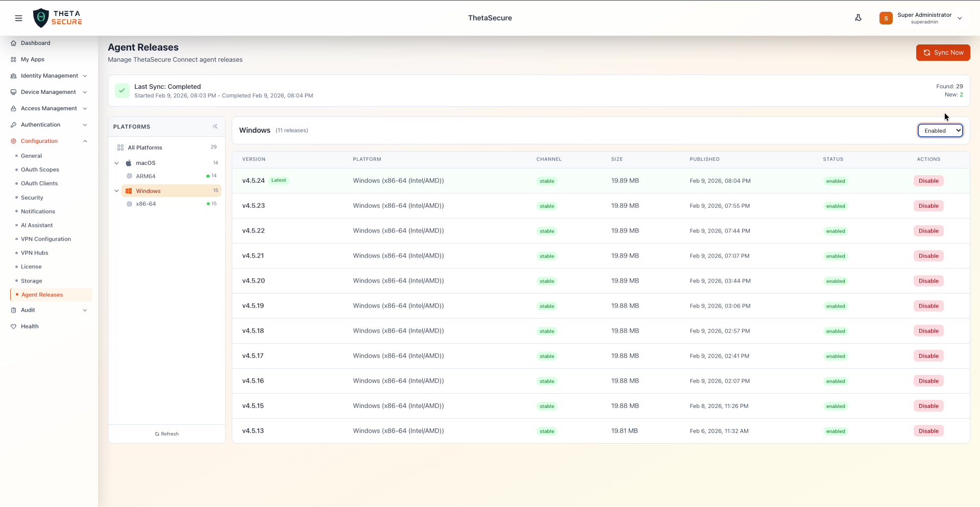
Task: Click the Sync Now button
Action: (x=943, y=53)
